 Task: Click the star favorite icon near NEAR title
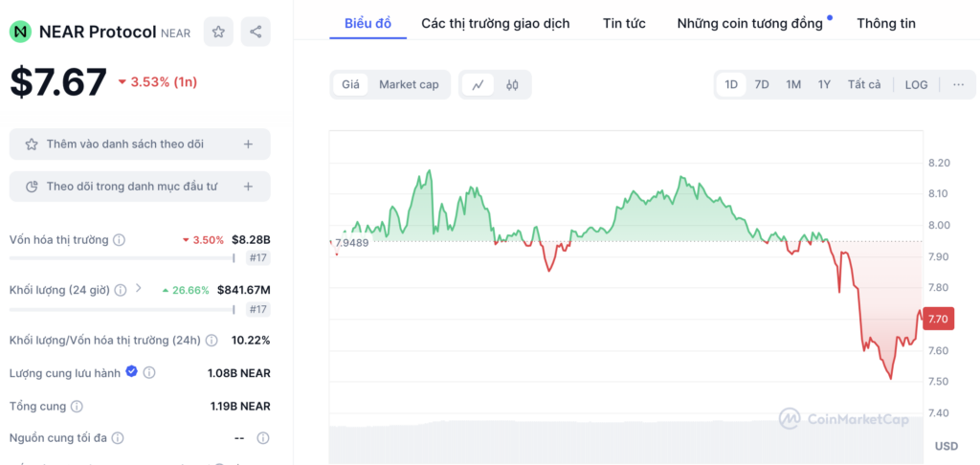(218, 32)
